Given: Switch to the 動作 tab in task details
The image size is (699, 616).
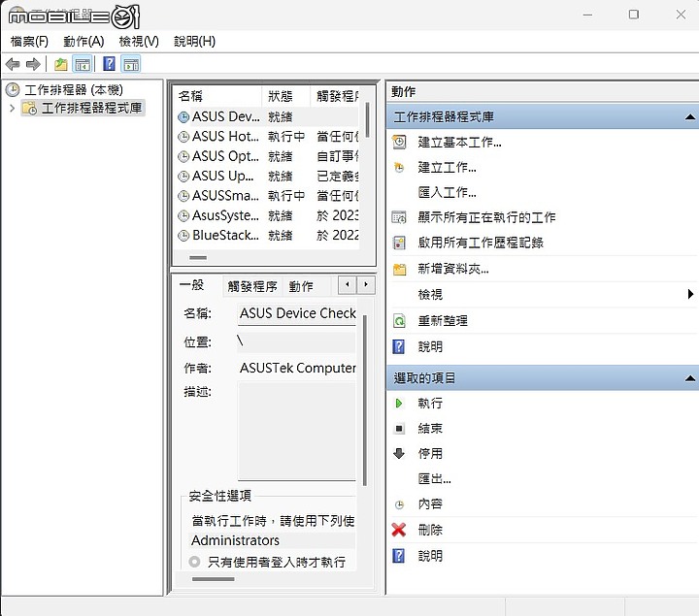Looking at the screenshot, I should click(x=301, y=286).
